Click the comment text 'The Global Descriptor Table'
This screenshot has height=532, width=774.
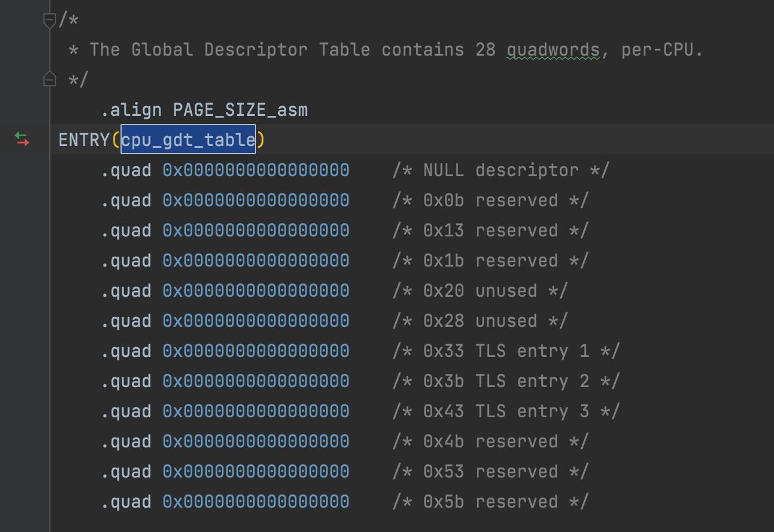[x=230, y=50]
